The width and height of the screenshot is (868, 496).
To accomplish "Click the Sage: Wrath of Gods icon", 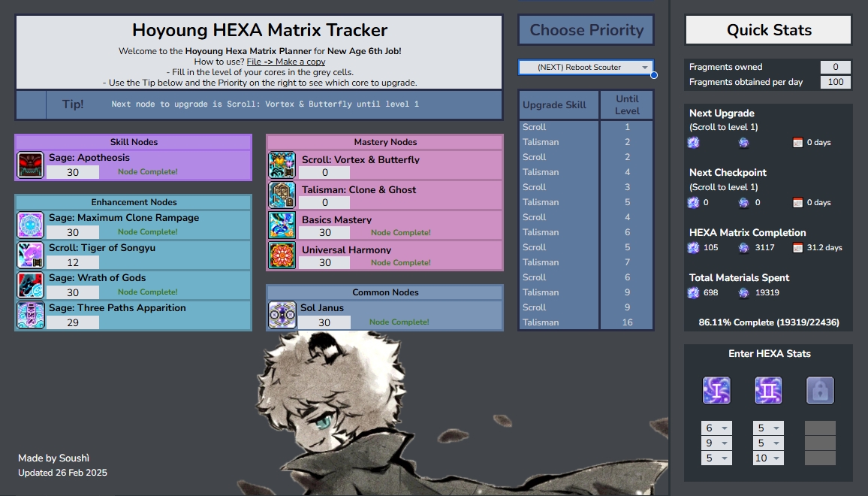I will 31,286.
